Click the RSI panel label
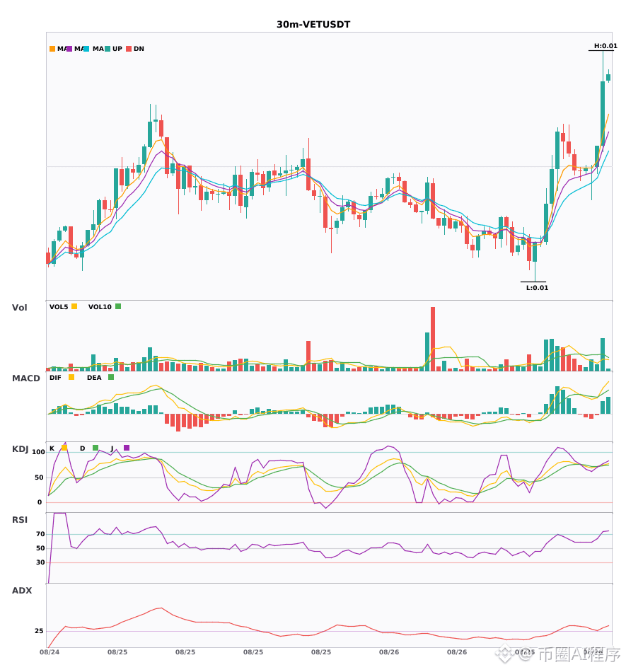Screen dimensions: 626x672 (x=19, y=519)
